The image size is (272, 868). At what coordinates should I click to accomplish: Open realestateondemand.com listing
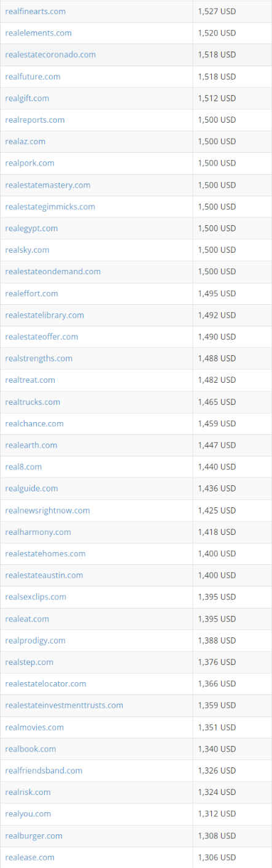pos(53,272)
